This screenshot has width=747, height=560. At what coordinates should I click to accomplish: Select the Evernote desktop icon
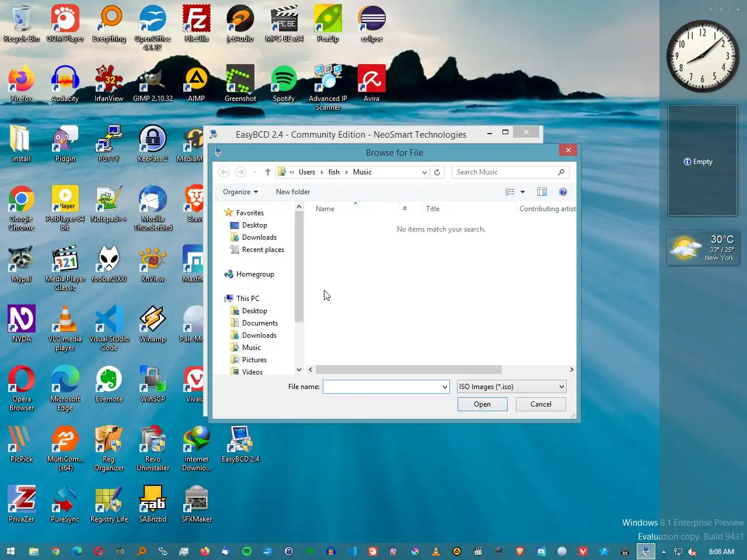click(109, 384)
